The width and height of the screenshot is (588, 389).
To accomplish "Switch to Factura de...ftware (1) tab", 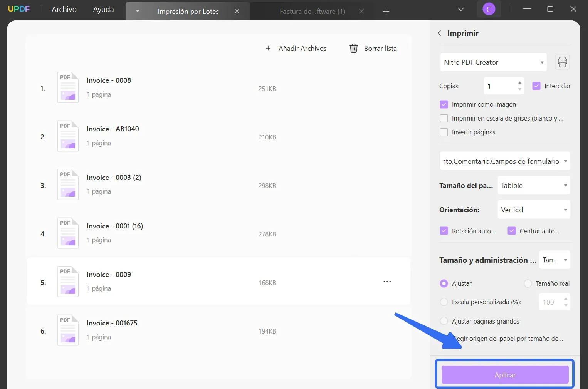I will (312, 12).
